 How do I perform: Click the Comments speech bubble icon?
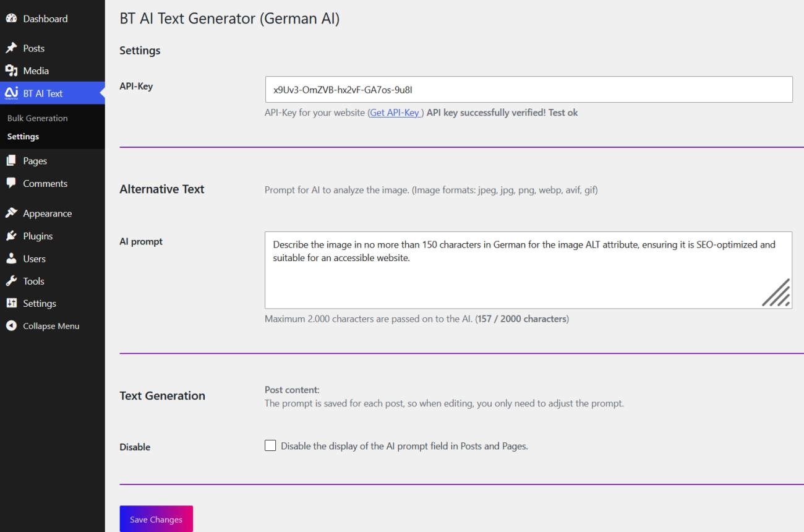tap(11, 183)
